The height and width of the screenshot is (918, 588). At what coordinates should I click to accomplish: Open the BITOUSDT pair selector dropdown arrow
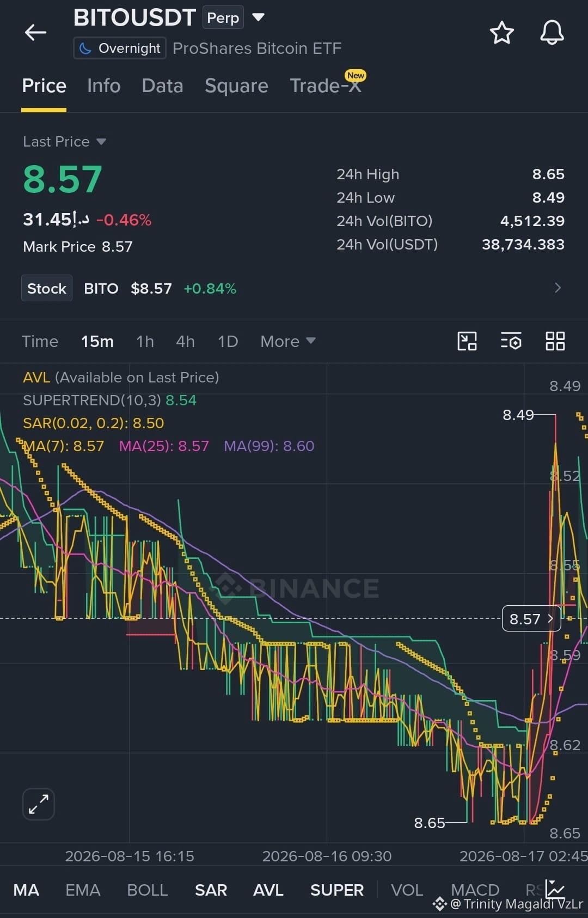259,17
